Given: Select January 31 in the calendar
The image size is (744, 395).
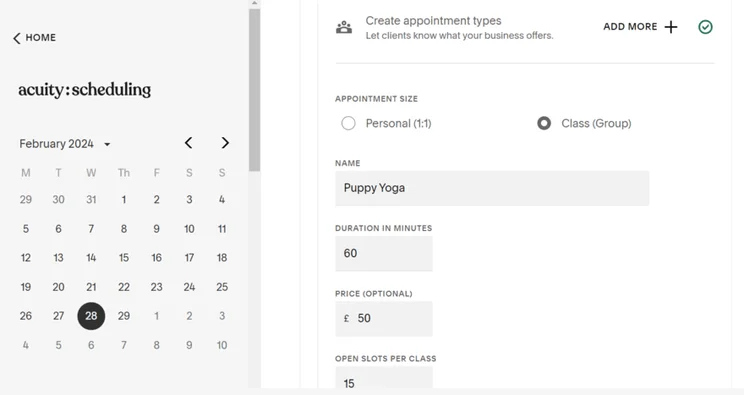Looking at the screenshot, I should tap(91, 200).
